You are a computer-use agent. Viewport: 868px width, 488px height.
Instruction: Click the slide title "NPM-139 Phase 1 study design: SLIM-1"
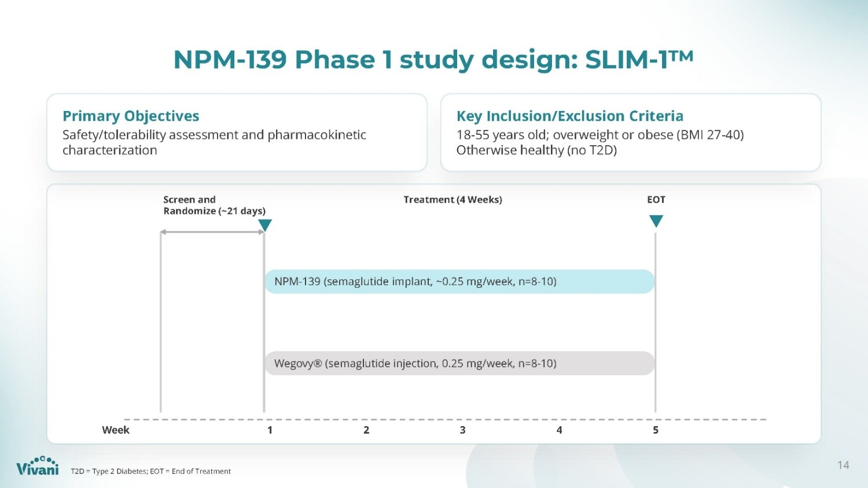(433, 60)
